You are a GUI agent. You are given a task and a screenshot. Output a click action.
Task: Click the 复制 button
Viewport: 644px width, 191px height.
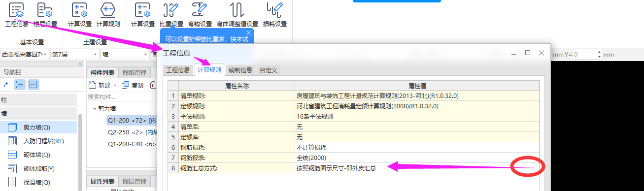click(x=133, y=85)
